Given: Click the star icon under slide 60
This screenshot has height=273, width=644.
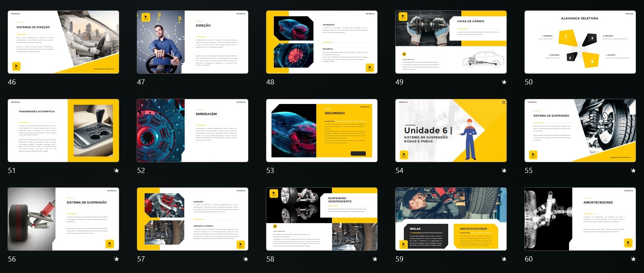Looking at the screenshot, I should point(633,259).
